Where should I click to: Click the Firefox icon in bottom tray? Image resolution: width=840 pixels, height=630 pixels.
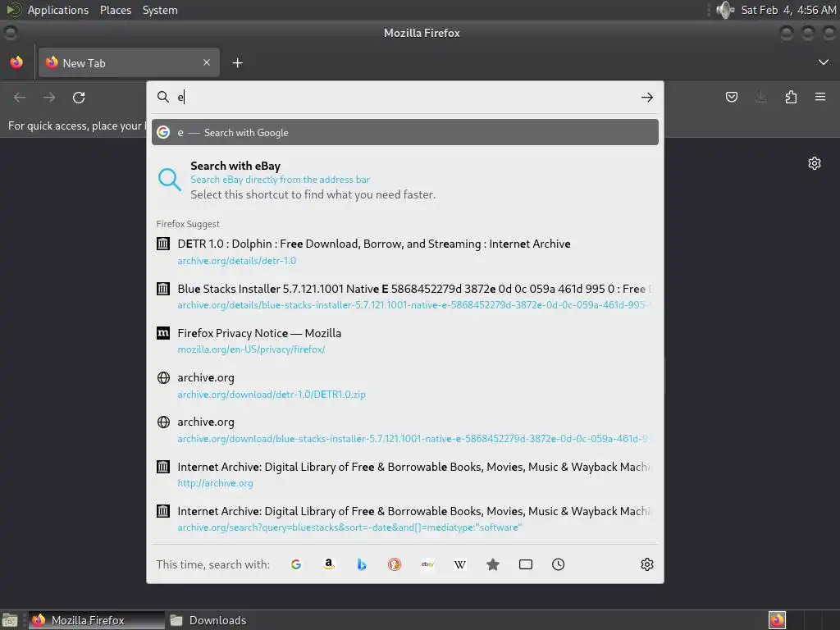pyautogui.click(x=777, y=620)
